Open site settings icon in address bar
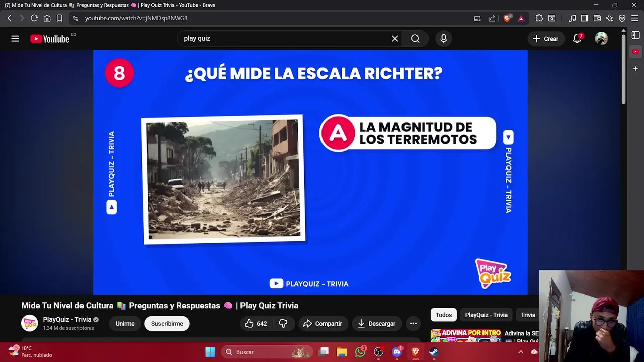The width and height of the screenshot is (644, 362). point(75,18)
